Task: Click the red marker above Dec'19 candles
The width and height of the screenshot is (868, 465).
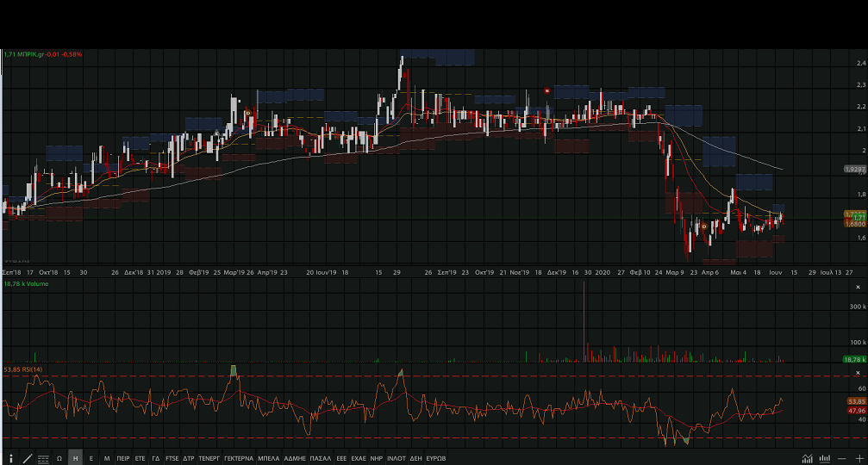Action: [x=547, y=90]
